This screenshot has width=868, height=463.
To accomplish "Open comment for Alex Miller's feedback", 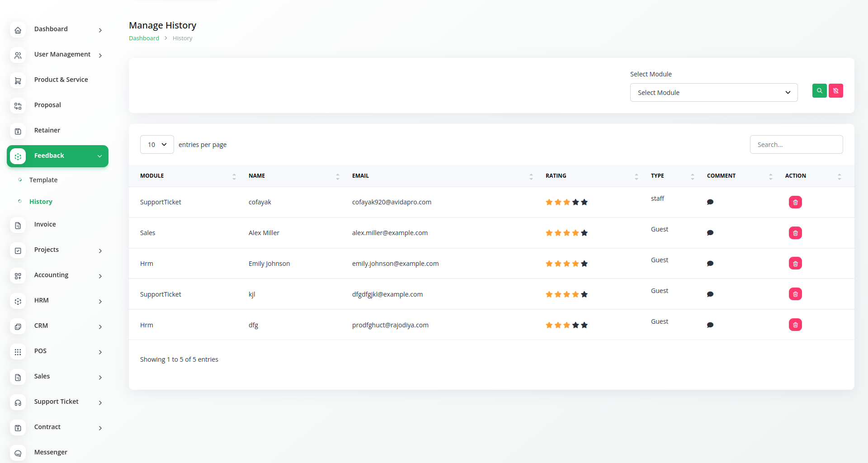I will [710, 233].
